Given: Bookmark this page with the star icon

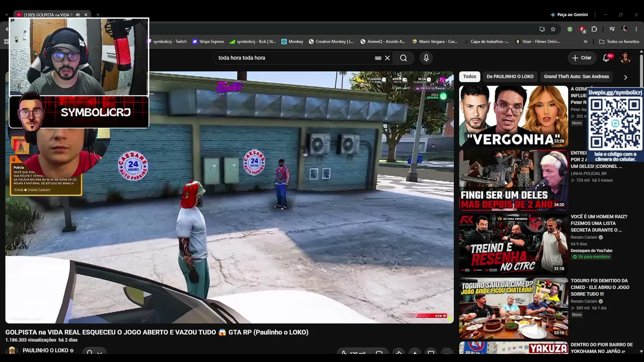Looking at the screenshot, I should (553, 29).
